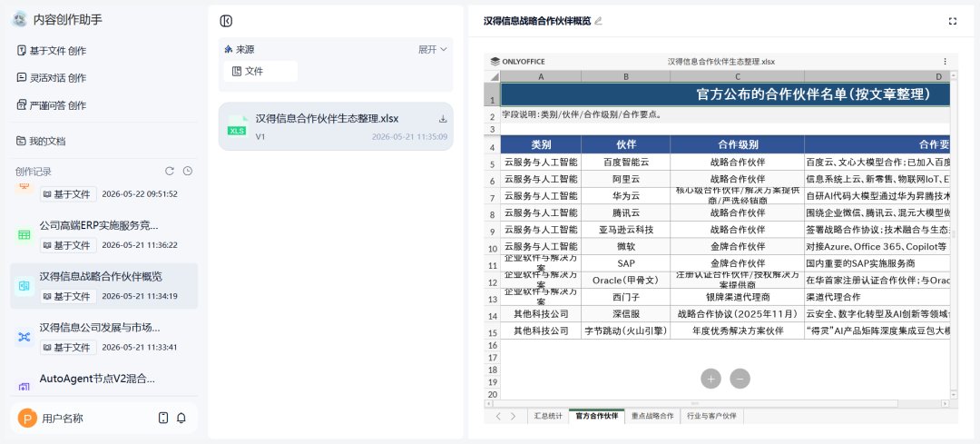Click cell 阿里云

click(x=625, y=180)
